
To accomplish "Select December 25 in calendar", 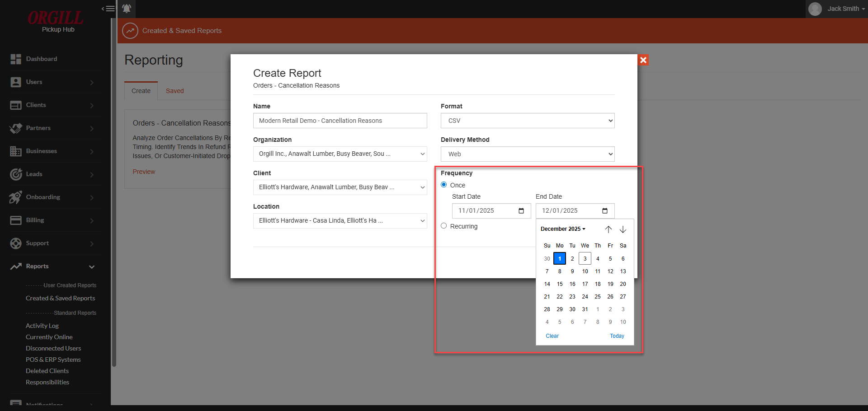I will (598, 297).
